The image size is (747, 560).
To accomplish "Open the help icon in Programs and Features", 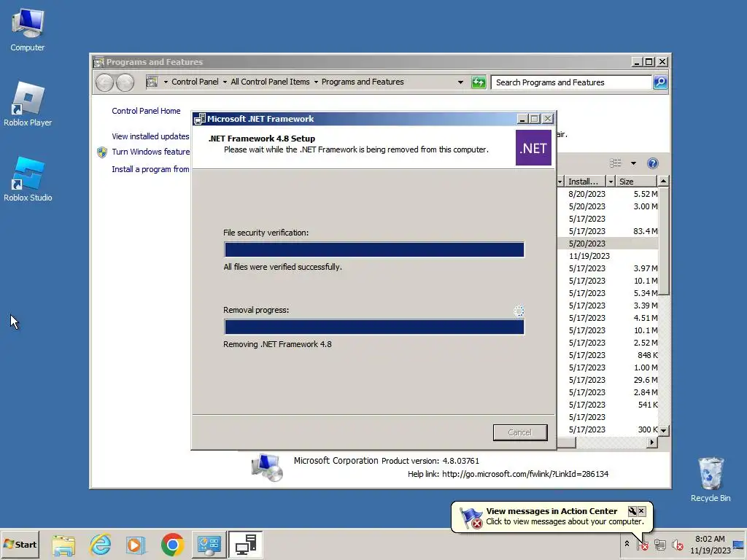I will click(653, 163).
